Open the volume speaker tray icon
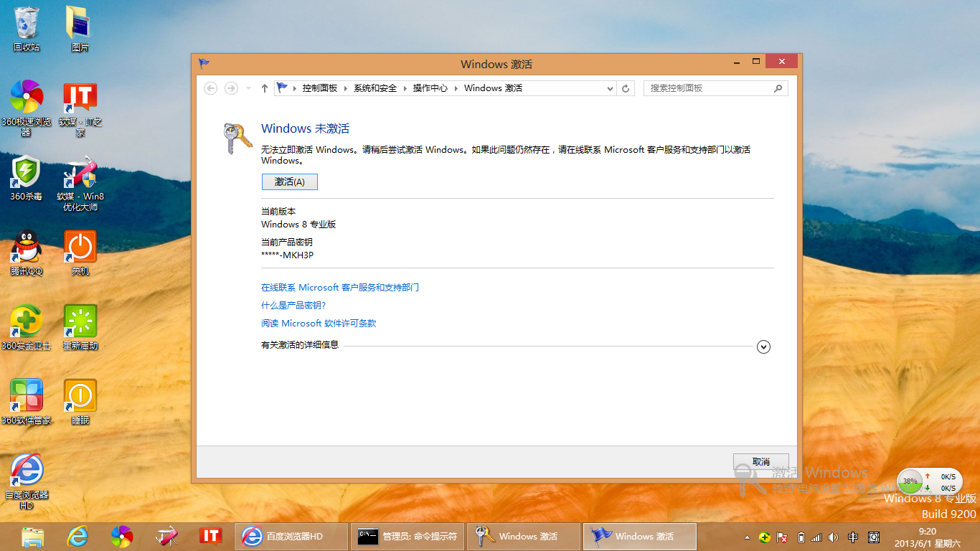 coord(833,537)
